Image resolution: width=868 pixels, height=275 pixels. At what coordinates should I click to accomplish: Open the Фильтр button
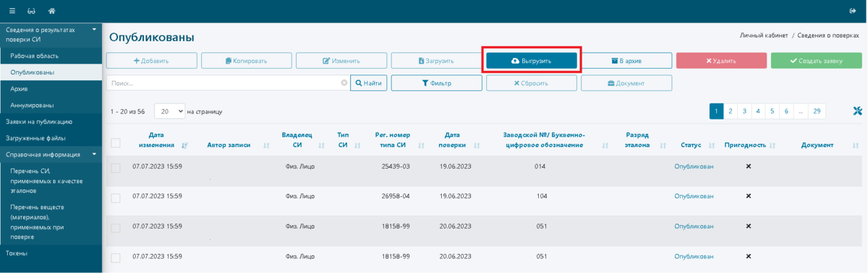click(x=436, y=83)
